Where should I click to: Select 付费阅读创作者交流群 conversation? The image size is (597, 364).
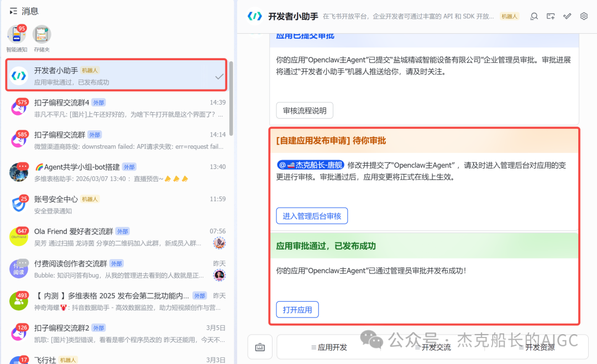pyautogui.click(x=117, y=269)
